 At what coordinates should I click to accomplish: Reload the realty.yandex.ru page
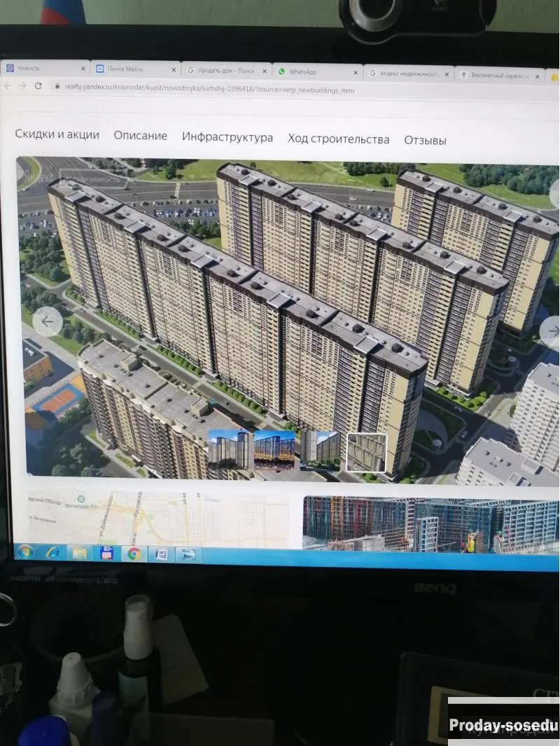38,85
